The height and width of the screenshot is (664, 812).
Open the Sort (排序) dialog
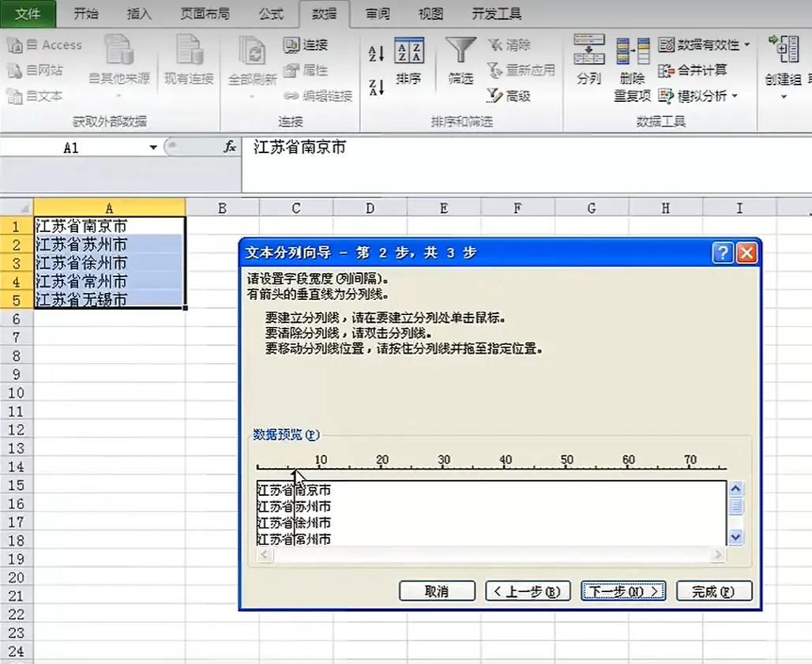(409, 61)
